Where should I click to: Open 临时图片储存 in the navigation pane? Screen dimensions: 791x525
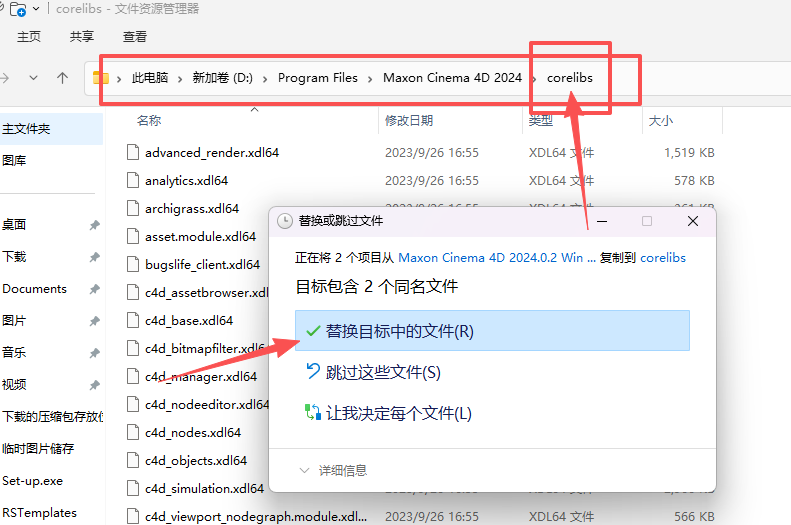[x=38, y=448]
